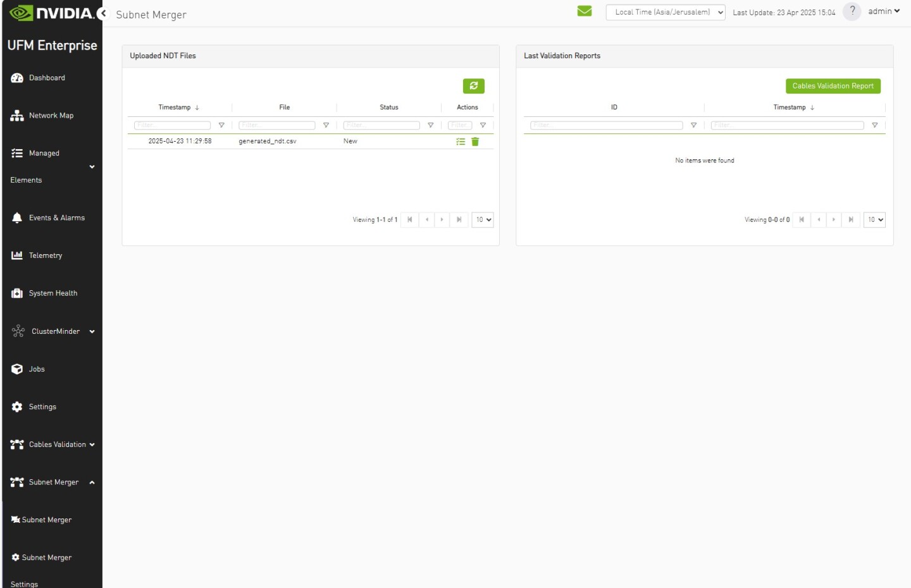
Task: Go to Dashboard in the sidebar
Action: 47,78
